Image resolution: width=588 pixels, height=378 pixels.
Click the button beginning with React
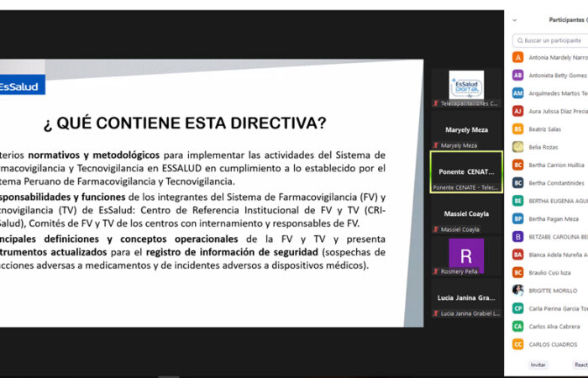click(x=580, y=365)
